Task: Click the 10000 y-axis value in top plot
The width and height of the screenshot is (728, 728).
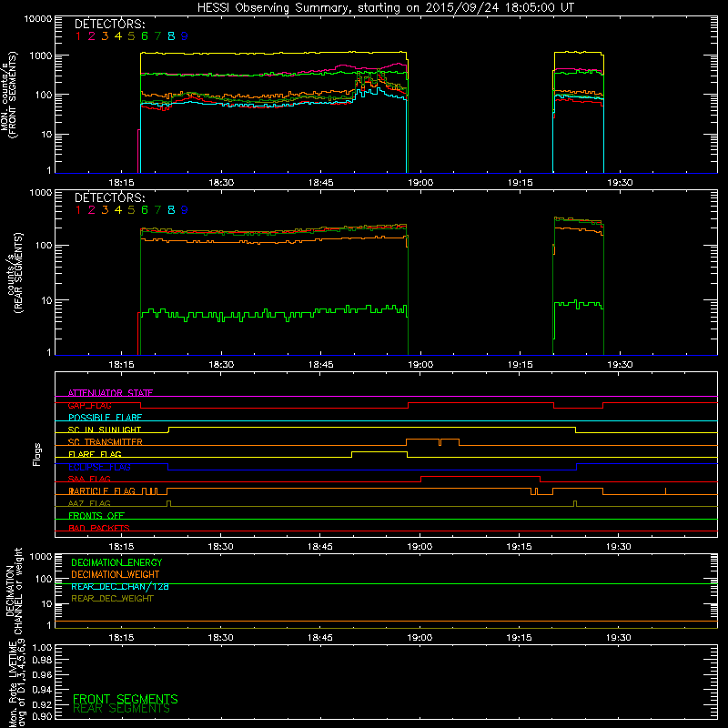Action: 38,19
